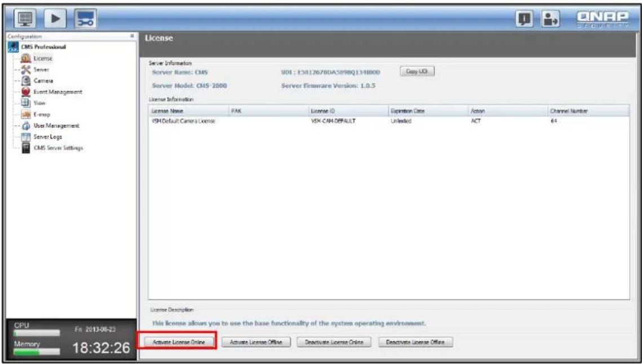Sort by License Name column header
Image resolution: width=642 pixels, height=364 pixels.
pyautogui.click(x=188, y=111)
